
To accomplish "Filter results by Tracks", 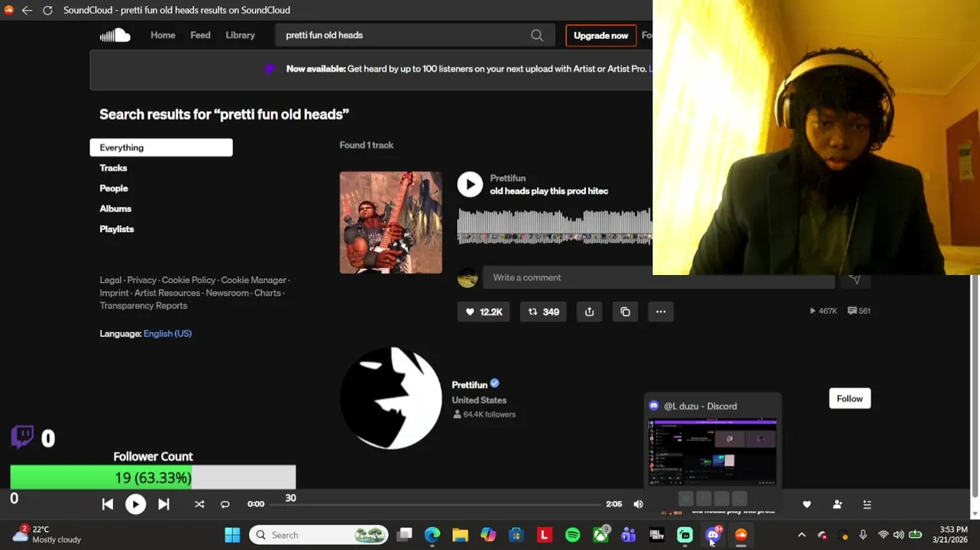I will (x=113, y=168).
